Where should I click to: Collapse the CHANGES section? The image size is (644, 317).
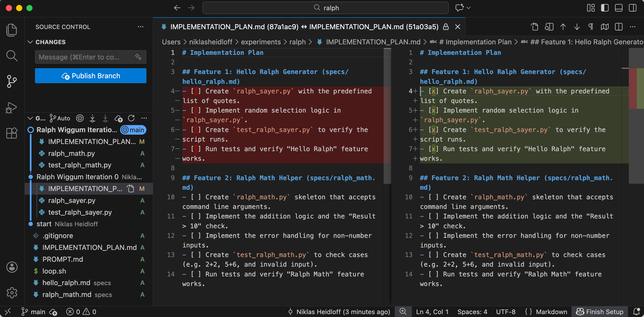click(x=30, y=42)
